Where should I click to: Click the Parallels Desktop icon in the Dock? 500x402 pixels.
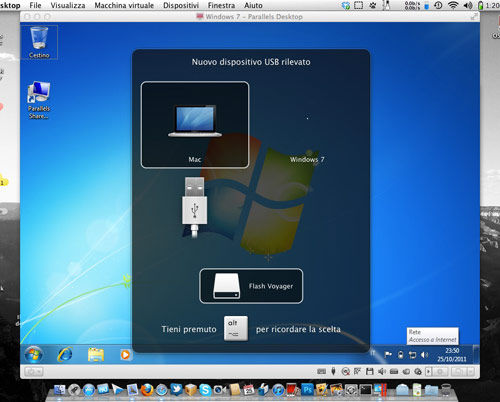click(380, 389)
